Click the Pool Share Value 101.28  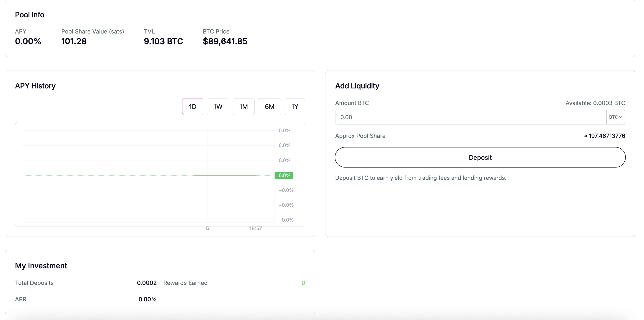74,41
